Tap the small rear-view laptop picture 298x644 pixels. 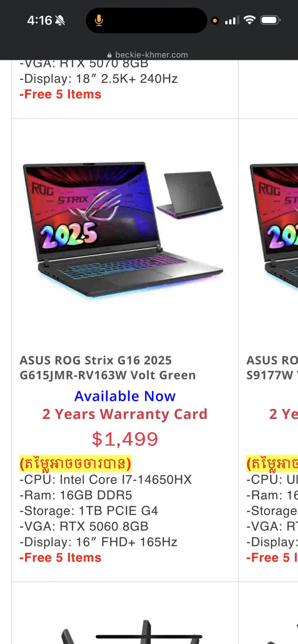[190, 195]
